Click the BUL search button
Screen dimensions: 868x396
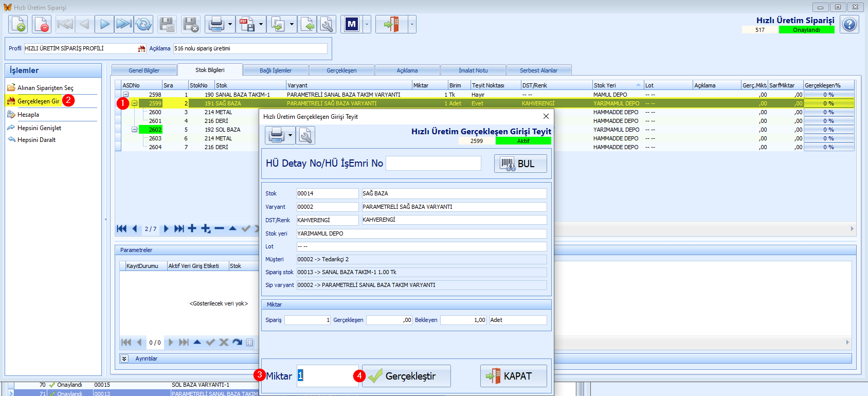click(x=520, y=164)
